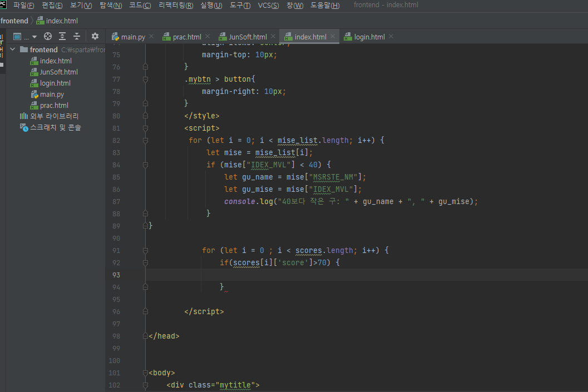Screen dimensions: 588x392
Task: Close the JunSoft.html tab
Action: pyautogui.click(x=273, y=36)
